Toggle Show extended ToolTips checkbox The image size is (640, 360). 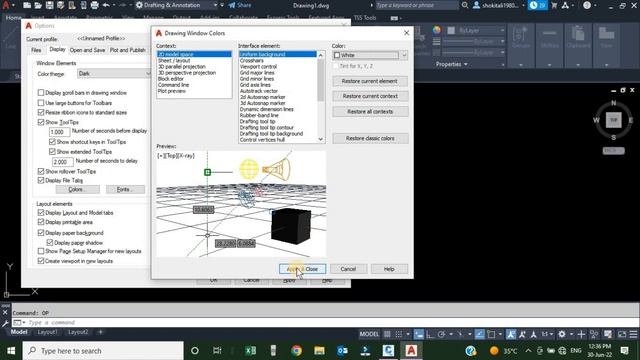(52, 151)
